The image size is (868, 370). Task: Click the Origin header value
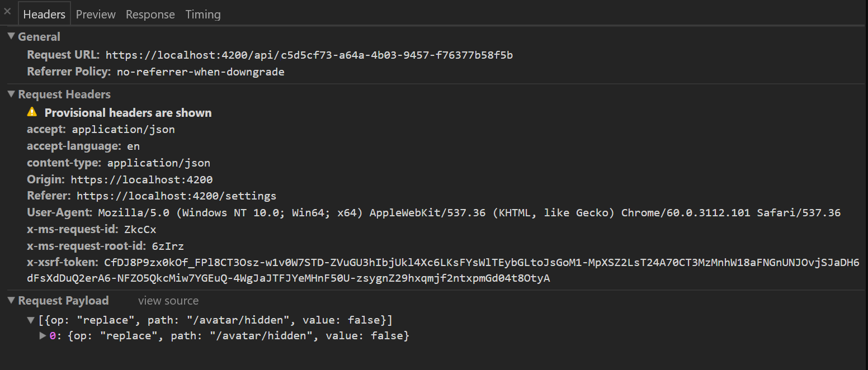(141, 179)
